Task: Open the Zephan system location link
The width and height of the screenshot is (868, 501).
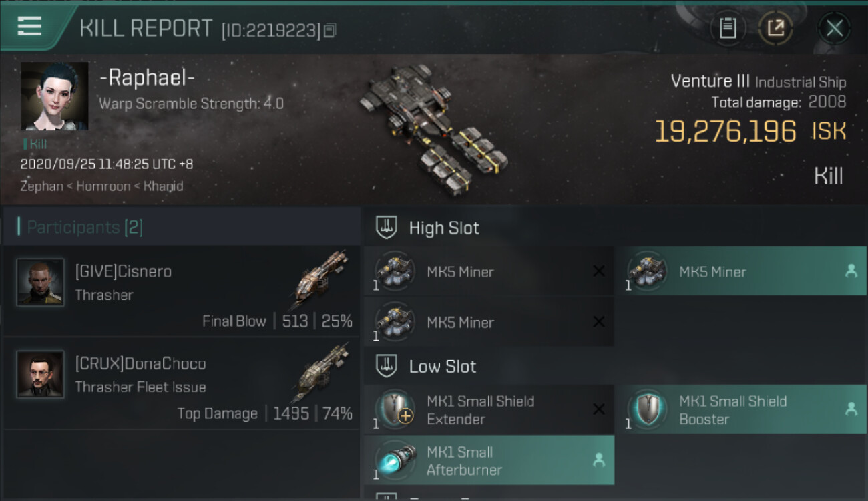Action: coord(41,186)
